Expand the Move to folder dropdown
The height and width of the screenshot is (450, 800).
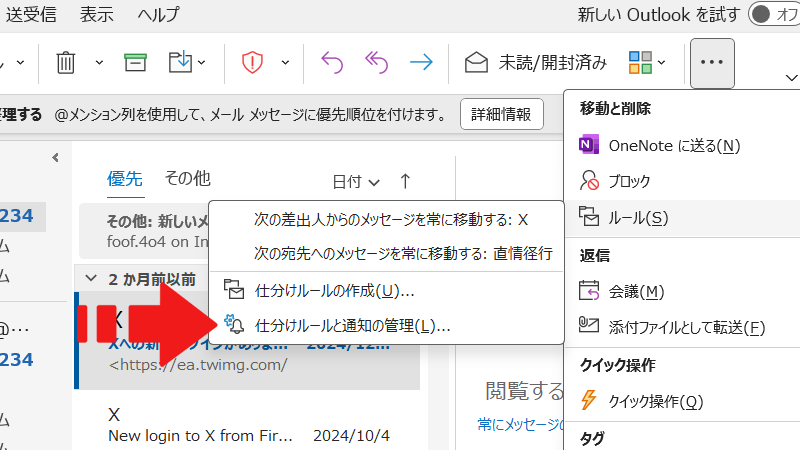pos(202,62)
